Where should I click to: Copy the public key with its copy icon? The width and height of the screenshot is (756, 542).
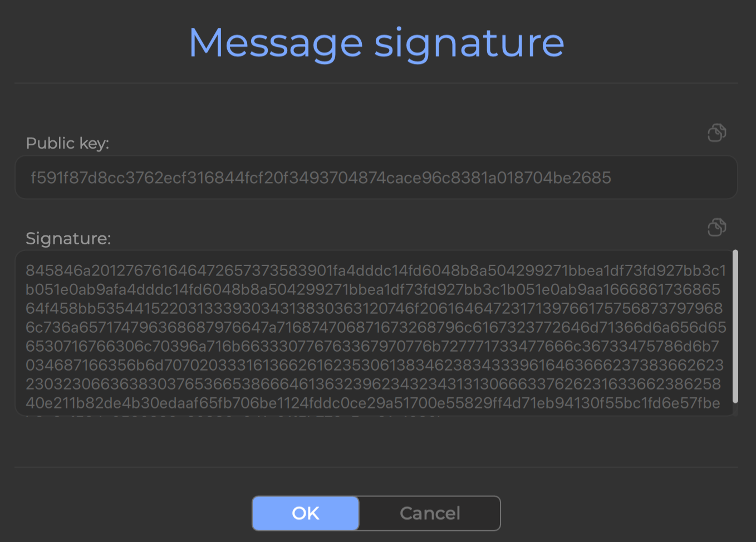click(x=716, y=132)
